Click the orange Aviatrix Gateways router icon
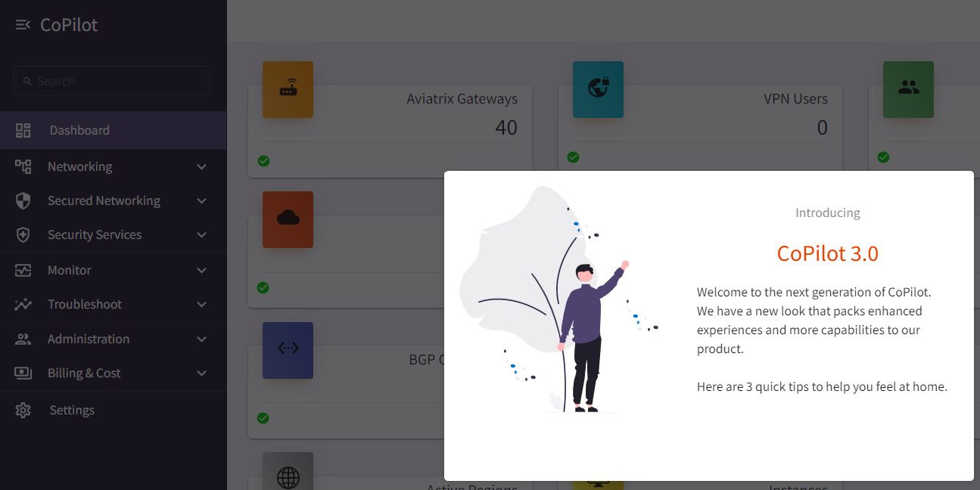This screenshot has height=490, width=980. point(288,89)
